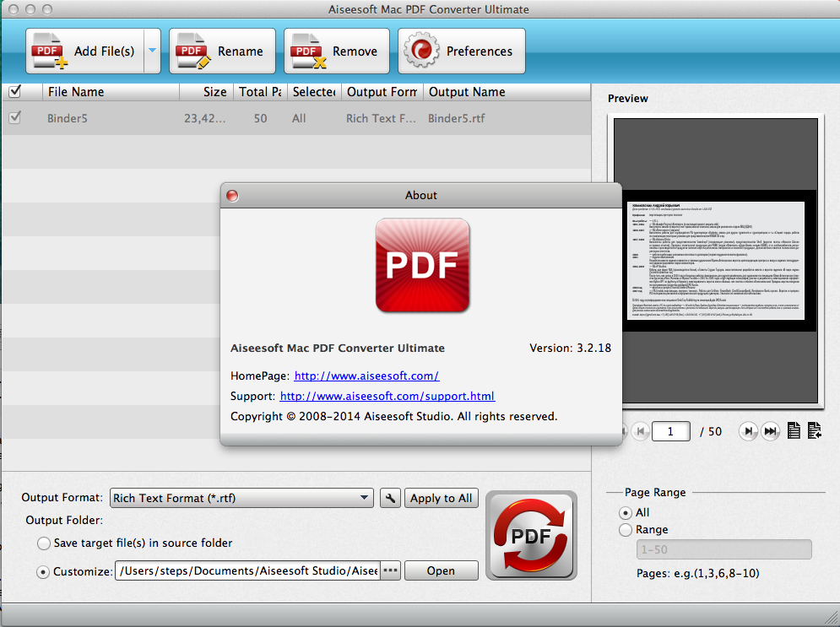Click the Apply to All button

click(441, 498)
